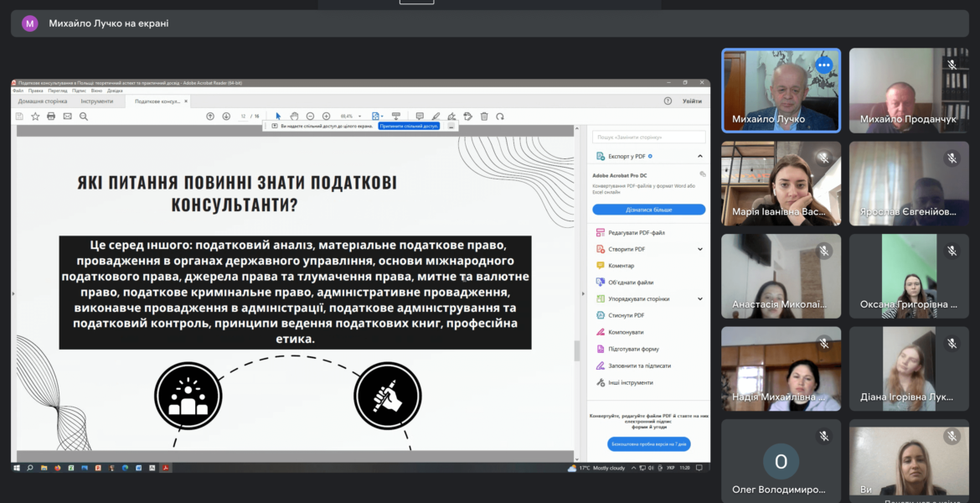Click the Save file icon in Acrobat toolbar
The height and width of the screenshot is (503, 980).
click(x=19, y=117)
